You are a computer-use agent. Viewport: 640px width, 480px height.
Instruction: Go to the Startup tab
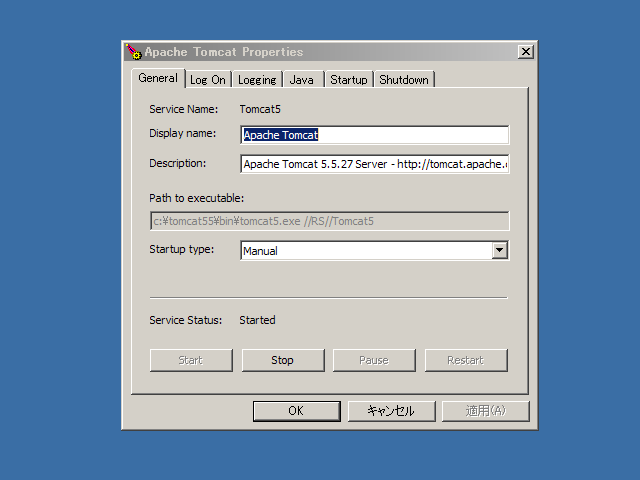point(349,80)
